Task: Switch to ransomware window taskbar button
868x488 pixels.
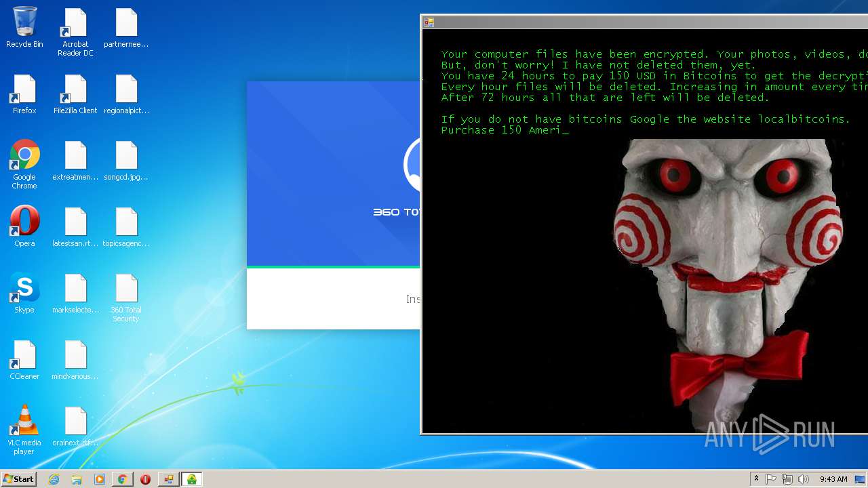Action: [x=168, y=479]
